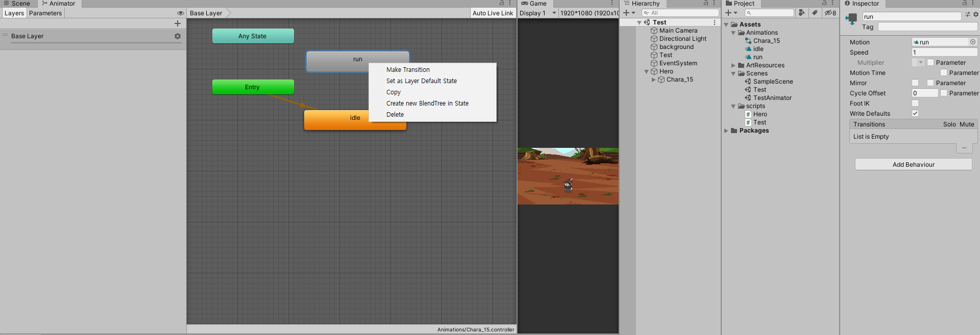
Task: Expand the ArtResources folder
Action: 733,65
